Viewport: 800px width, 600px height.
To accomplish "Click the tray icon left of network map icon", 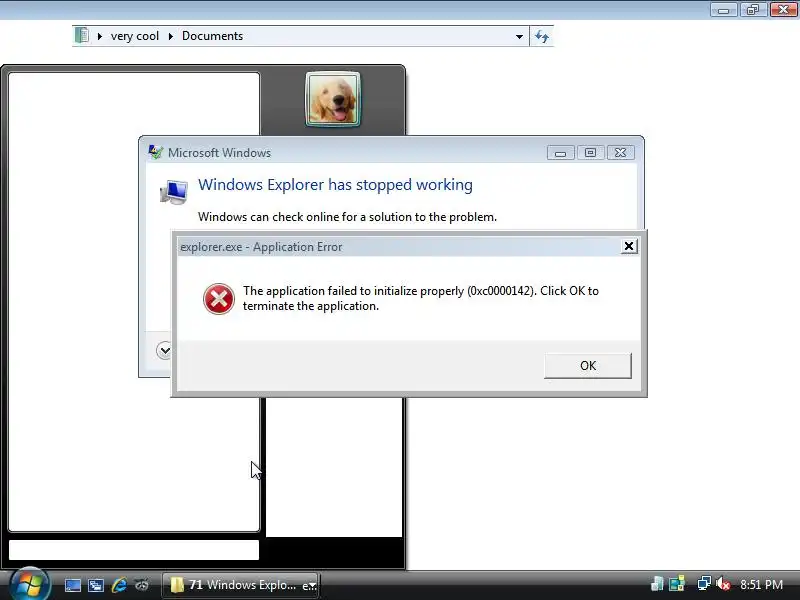I will point(657,584).
